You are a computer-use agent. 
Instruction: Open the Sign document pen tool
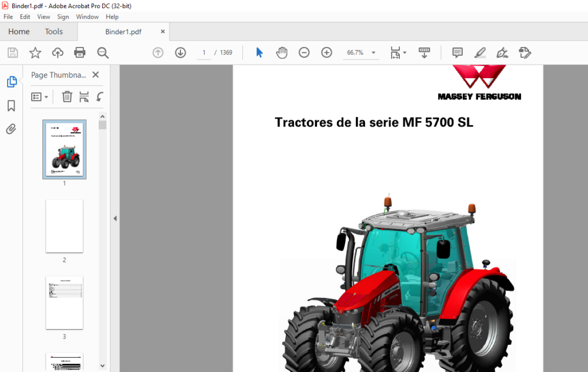pos(502,53)
